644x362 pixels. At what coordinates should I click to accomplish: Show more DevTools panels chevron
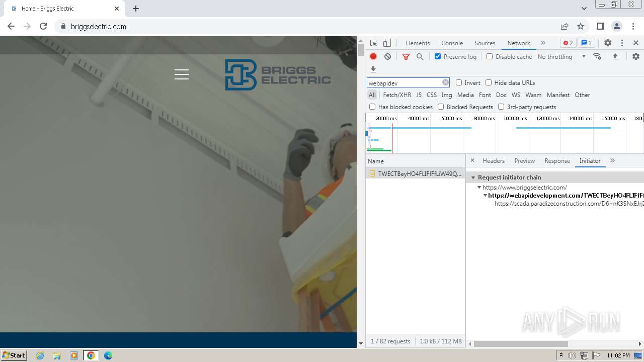coord(543,43)
